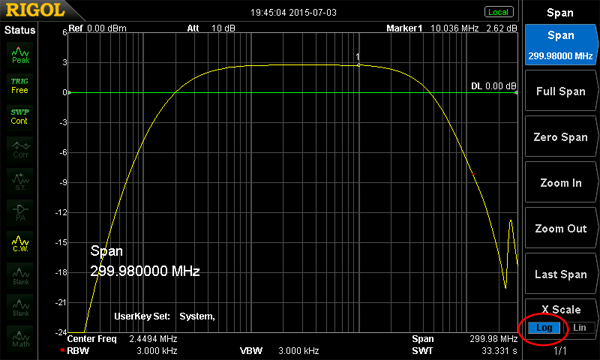Click the Zoom Out softkey
The width and height of the screenshot is (600, 360).
coord(561,228)
